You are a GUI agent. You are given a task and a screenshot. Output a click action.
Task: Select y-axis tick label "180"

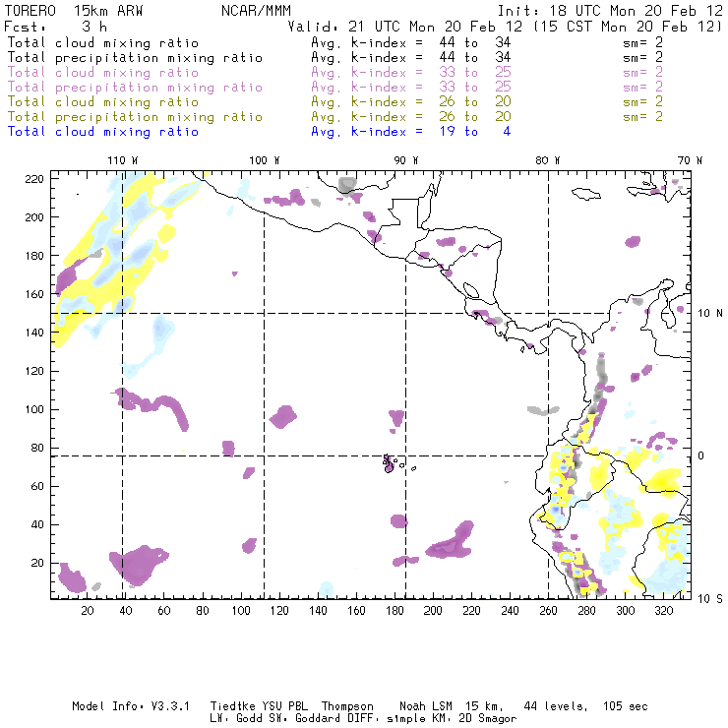(x=34, y=256)
